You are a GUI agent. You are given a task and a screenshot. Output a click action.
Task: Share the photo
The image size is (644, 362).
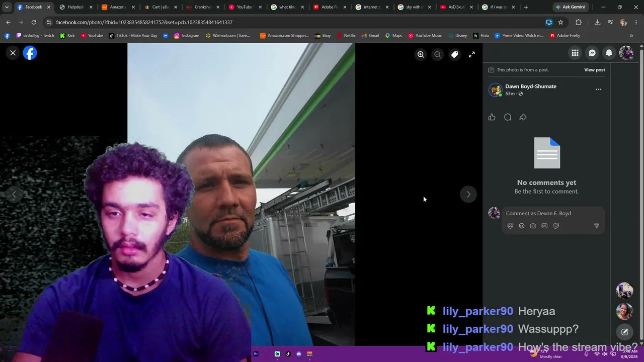tap(523, 117)
